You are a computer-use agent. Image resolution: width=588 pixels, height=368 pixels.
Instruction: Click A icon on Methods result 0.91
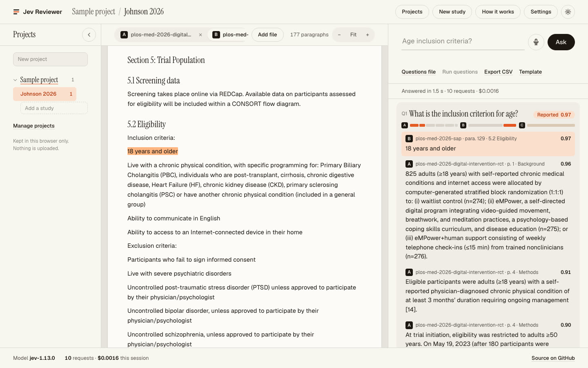(x=409, y=272)
